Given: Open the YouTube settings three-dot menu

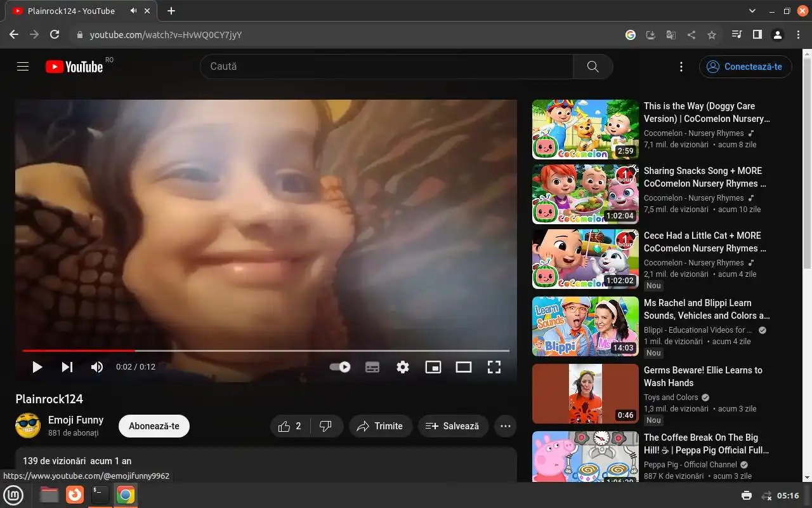Looking at the screenshot, I should (x=681, y=67).
